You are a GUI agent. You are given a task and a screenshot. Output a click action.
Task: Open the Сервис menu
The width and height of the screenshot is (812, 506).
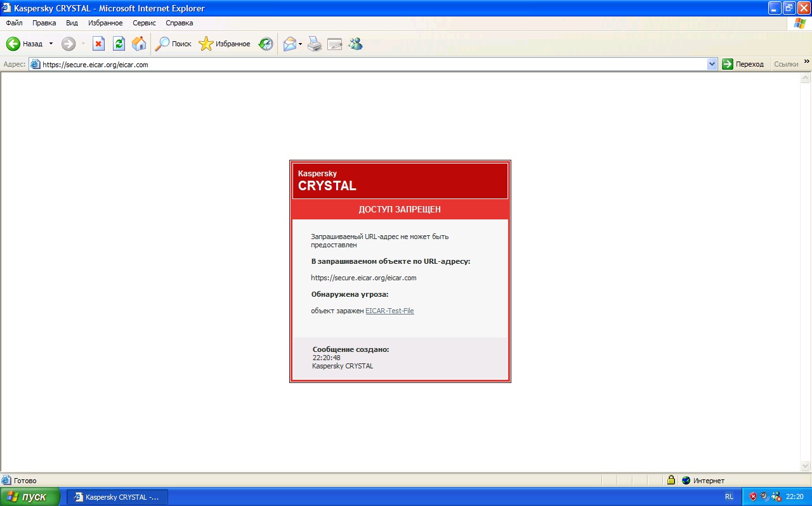point(144,23)
